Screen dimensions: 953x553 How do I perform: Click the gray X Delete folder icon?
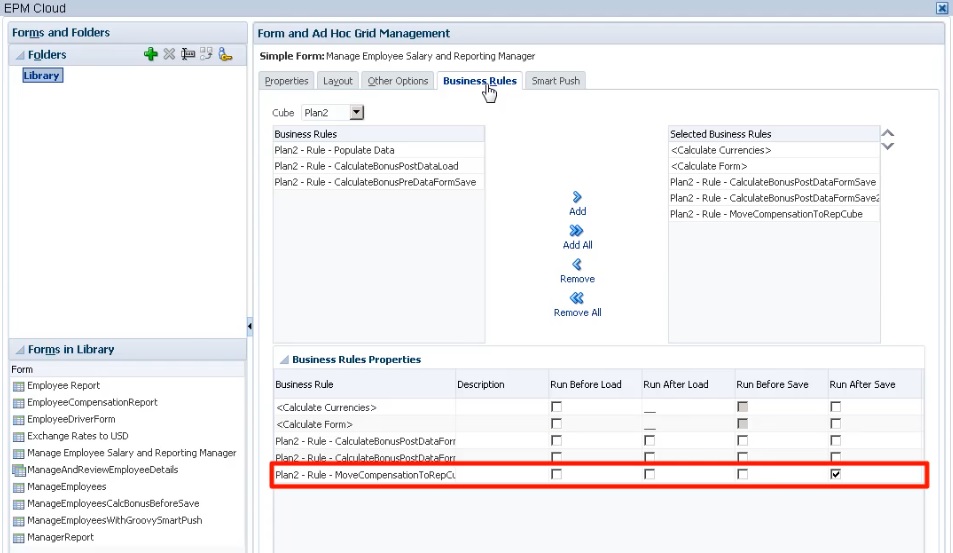tap(170, 54)
